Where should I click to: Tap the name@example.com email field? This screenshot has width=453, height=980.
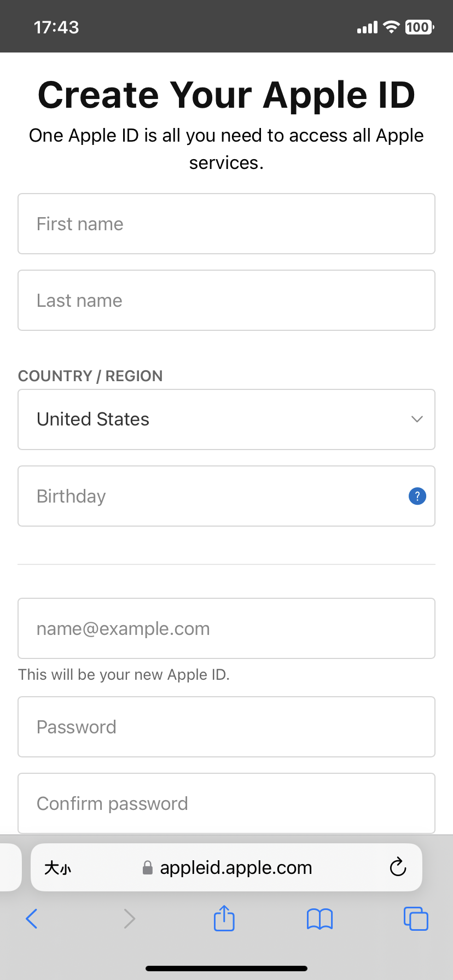pyautogui.click(x=226, y=628)
